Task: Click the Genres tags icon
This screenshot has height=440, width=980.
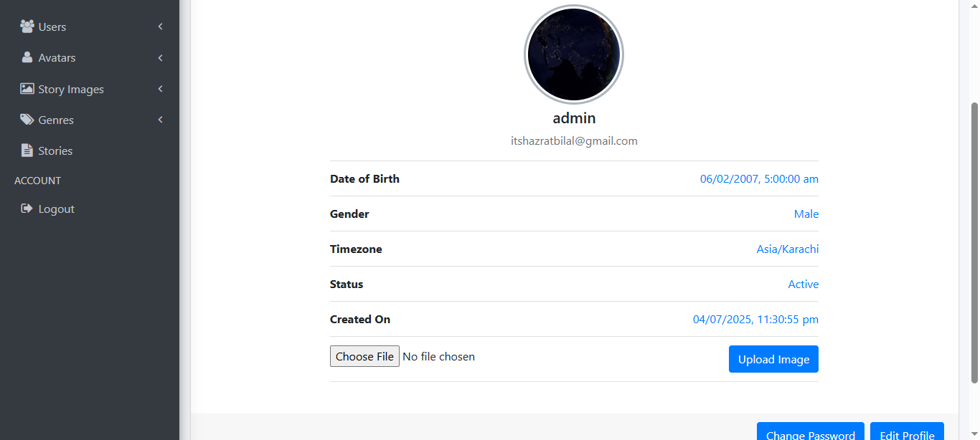Action: [27, 120]
